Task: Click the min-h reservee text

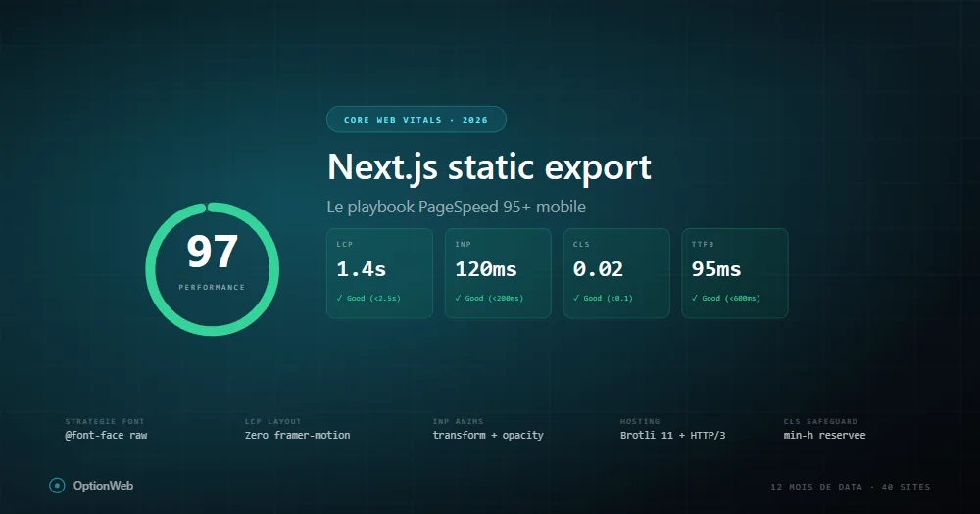Action: tap(825, 436)
